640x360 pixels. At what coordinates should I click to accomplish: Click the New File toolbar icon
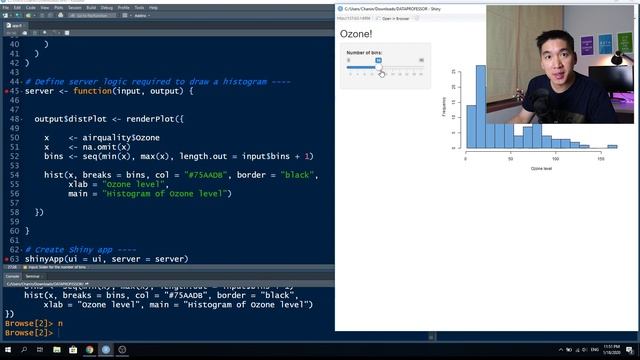click(x=5, y=16)
